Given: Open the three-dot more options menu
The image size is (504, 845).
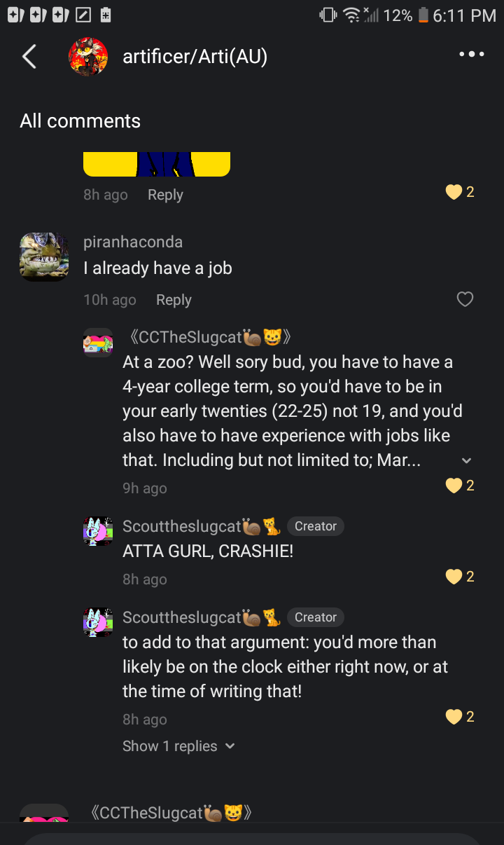Looking at the screenshot, I should (471, 55).
